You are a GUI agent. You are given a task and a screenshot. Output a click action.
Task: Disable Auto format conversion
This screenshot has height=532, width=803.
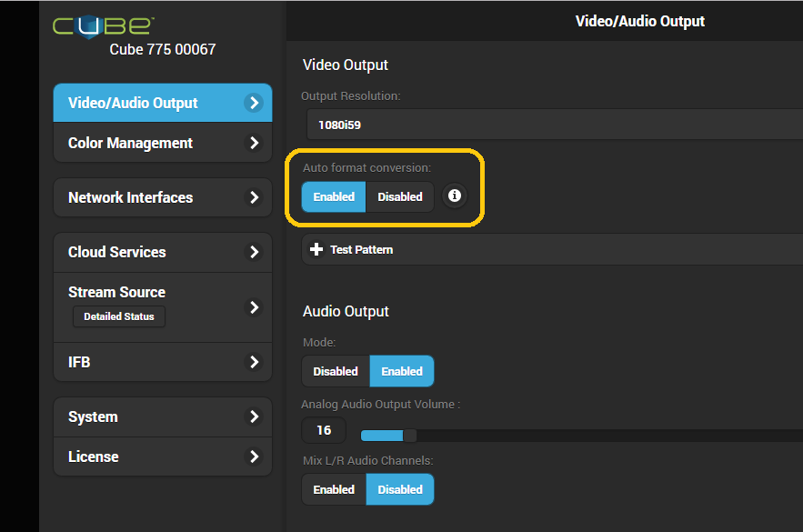click(x=400, y=196)
